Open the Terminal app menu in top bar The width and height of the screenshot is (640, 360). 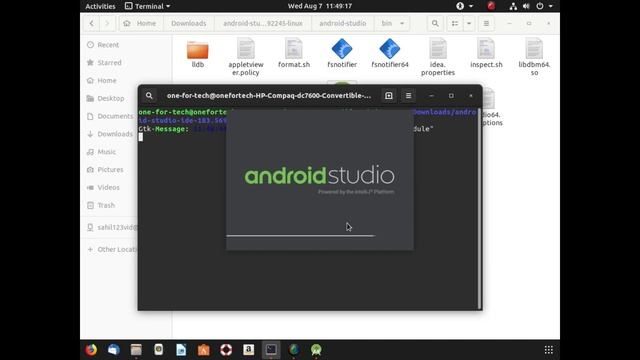147,6
